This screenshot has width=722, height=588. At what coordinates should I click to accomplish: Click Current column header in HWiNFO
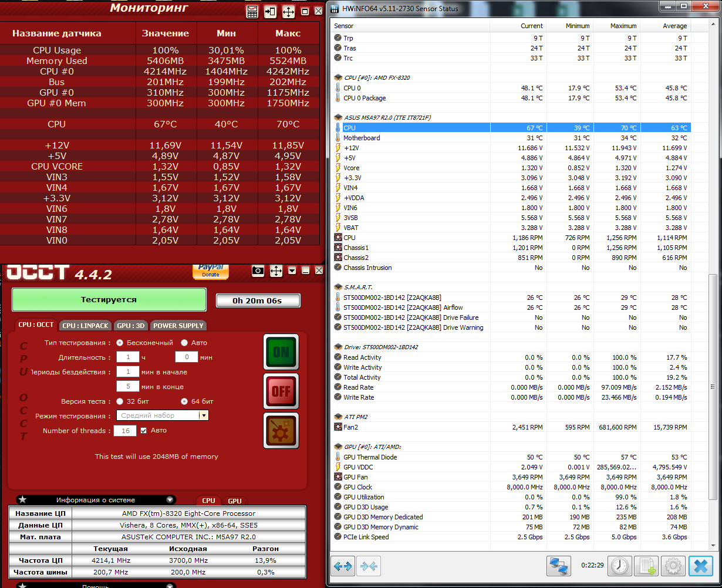(x=517, y=26)
